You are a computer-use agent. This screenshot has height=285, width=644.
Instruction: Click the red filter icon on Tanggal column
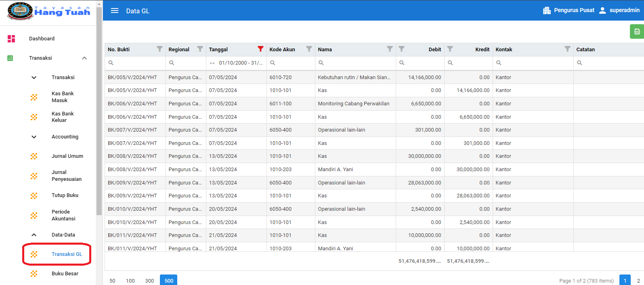coord(260,49)
